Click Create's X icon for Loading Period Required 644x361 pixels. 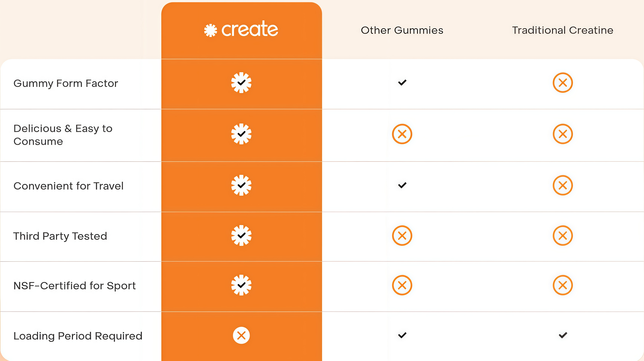[x=241, y=335]
